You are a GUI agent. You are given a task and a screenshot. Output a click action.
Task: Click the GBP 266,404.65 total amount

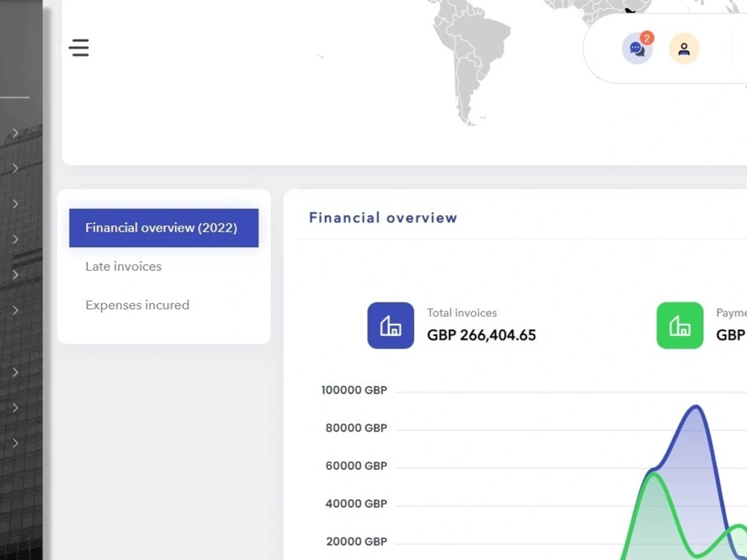tap(481, 335)
